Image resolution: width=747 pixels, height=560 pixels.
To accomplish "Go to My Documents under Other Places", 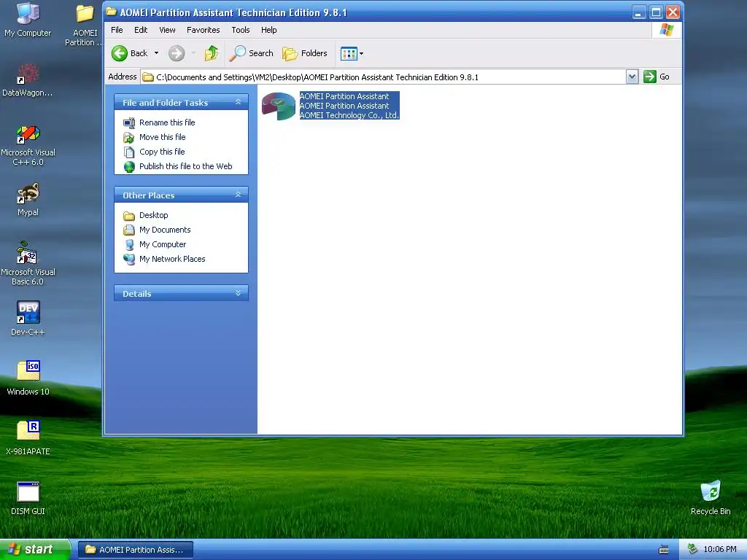I will click(165, 230).
